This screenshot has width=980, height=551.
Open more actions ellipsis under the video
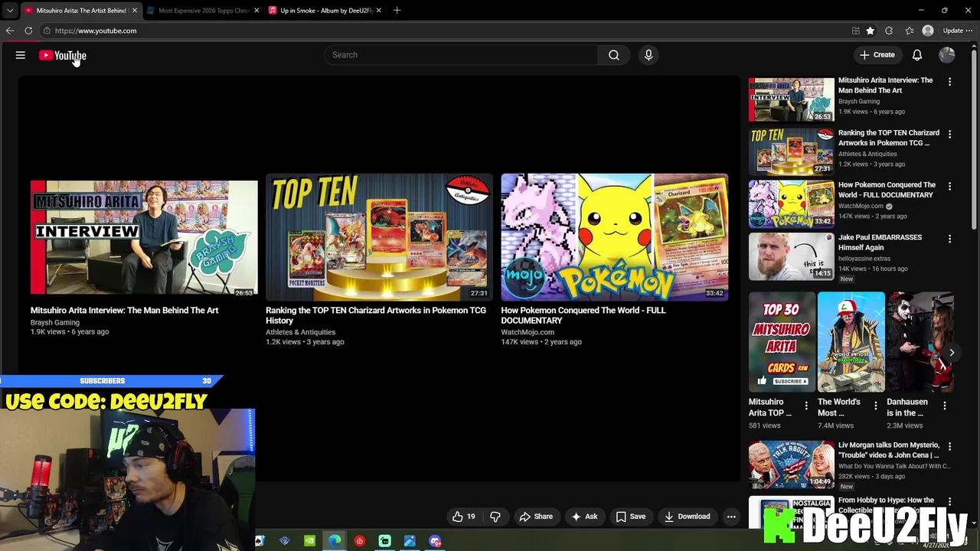[731, 517]
